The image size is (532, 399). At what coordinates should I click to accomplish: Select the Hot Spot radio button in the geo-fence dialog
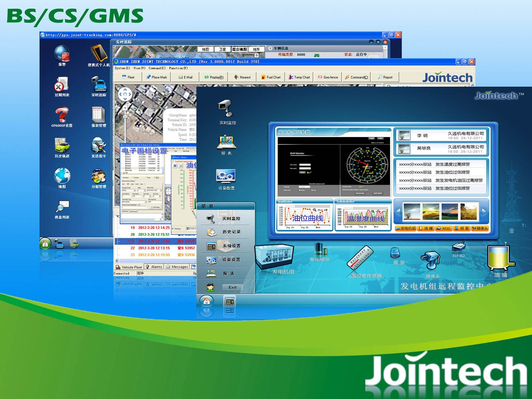pos(133,177)
